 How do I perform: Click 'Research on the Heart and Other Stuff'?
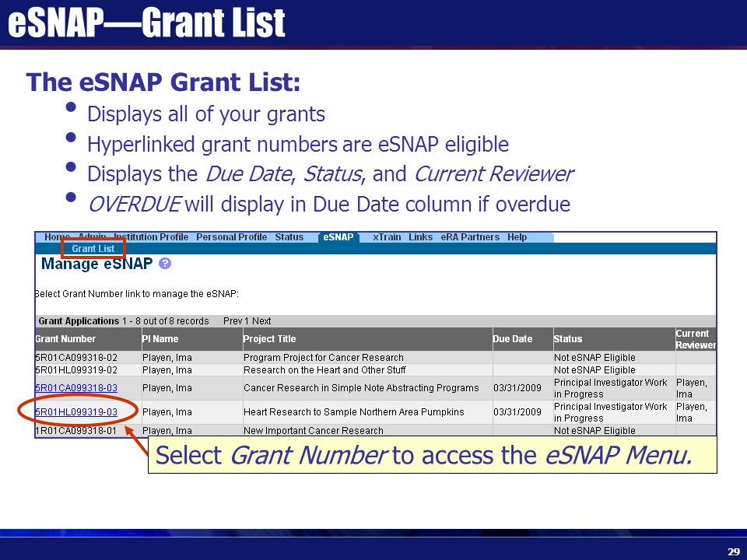click(x=324, y=370)
